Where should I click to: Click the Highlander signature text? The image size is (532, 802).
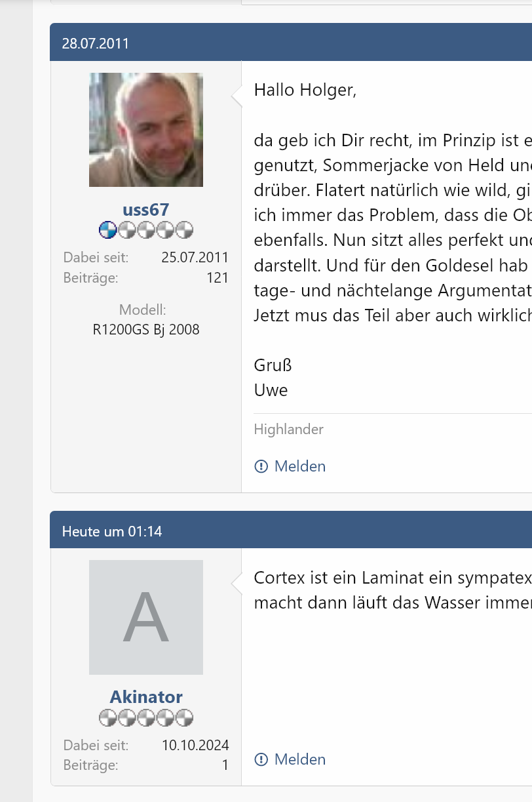pyautogui.click(x=289, y=430)
